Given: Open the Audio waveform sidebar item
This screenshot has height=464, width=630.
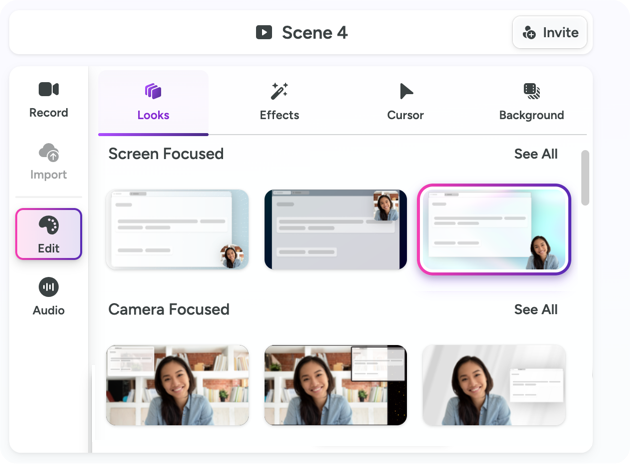Looking at the screenshot, I should (49, 296).
